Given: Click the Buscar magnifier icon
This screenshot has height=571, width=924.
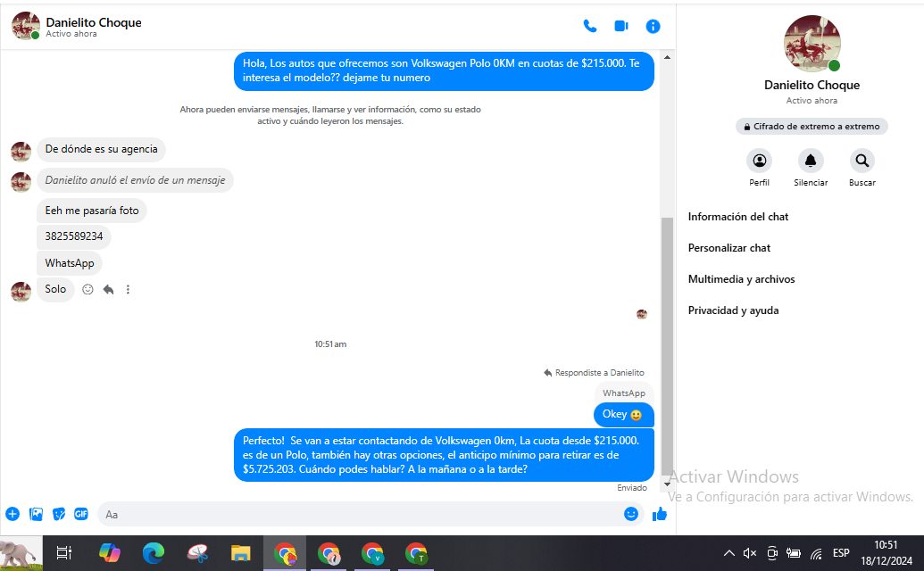Looking at the screenshot, I should (862, 161).
